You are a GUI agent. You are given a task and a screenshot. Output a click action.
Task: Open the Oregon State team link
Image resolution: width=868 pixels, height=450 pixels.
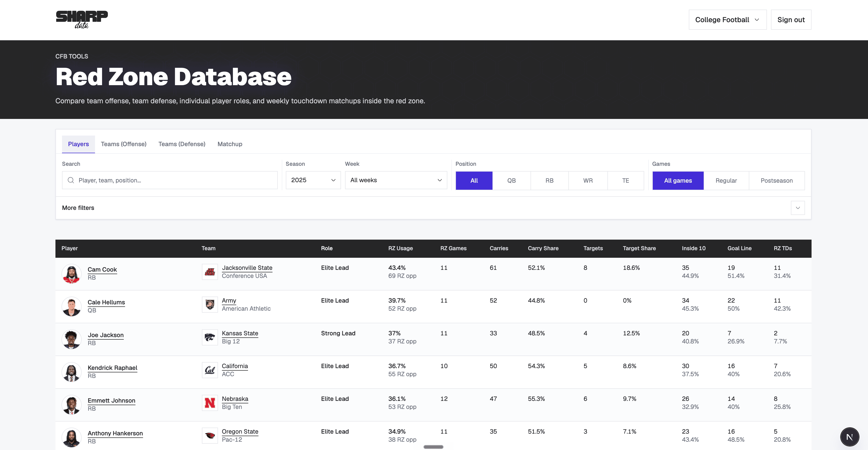240,431
